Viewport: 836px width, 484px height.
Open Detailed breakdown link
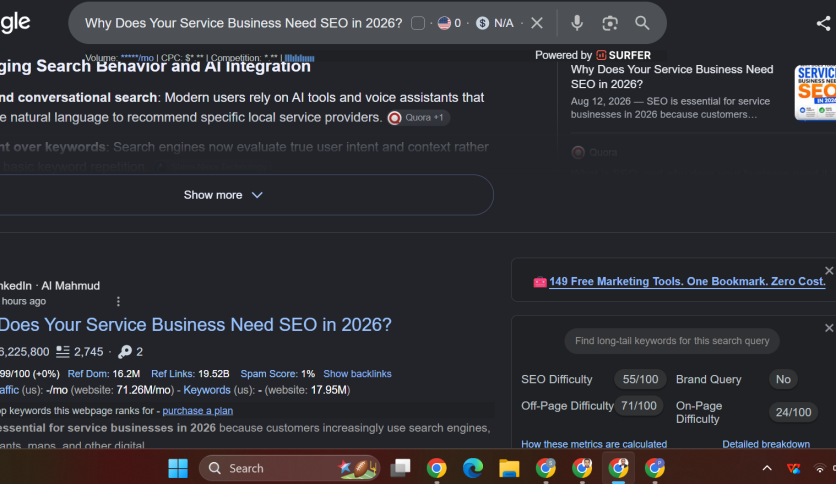point(766,444)
